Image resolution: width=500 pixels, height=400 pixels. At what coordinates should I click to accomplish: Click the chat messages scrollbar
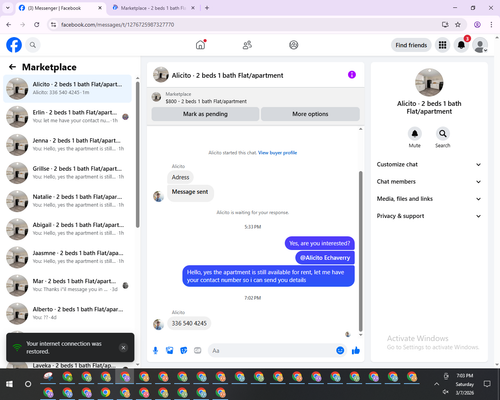[x=360, y=251]
